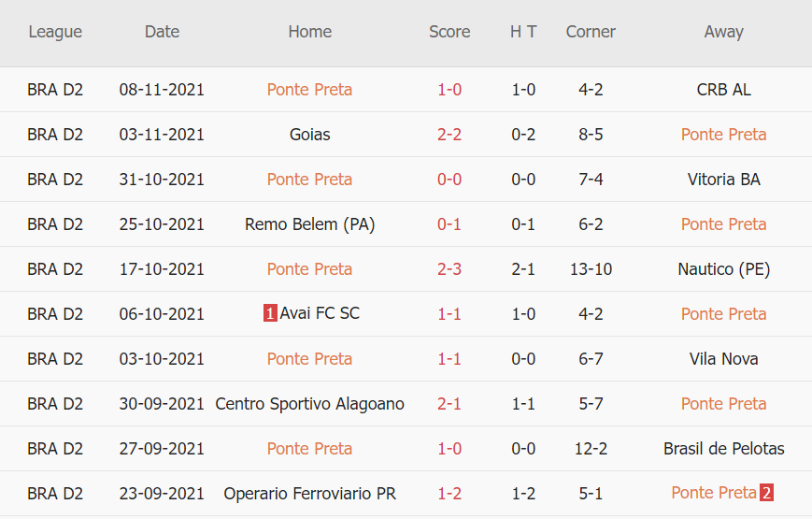
Task: Open the Nautico (PE) team link
Action: pyautogui.click(x=723, y=269)
